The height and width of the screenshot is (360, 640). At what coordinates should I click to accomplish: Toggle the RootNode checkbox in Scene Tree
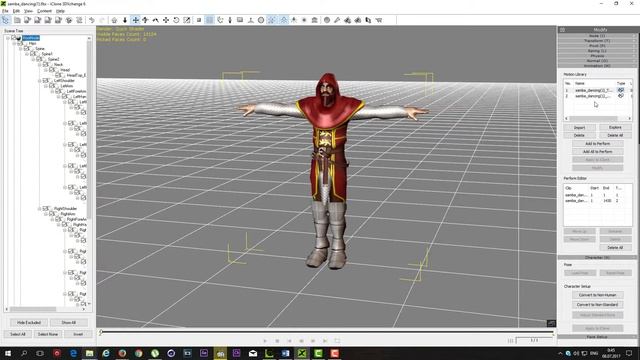(13, 38)
